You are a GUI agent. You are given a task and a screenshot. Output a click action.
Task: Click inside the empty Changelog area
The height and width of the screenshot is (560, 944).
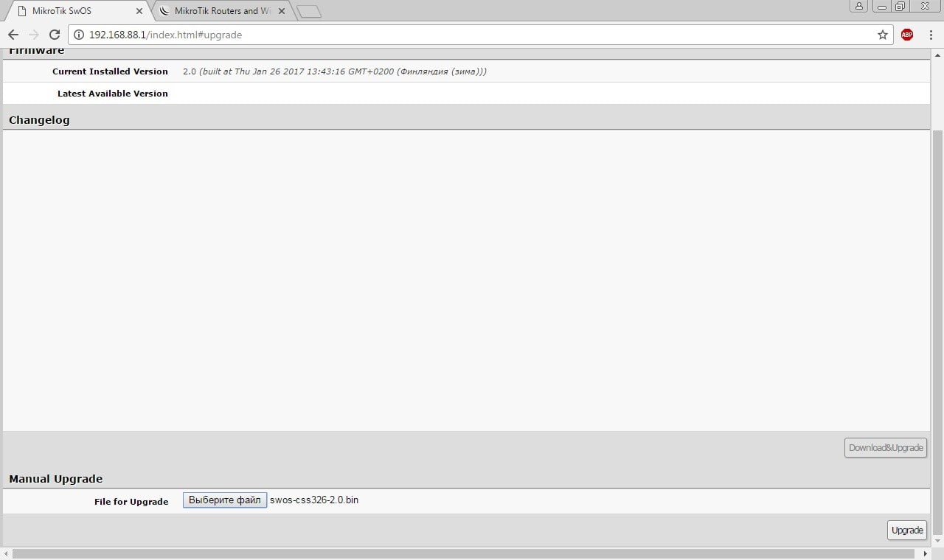[x=465, y=280]
